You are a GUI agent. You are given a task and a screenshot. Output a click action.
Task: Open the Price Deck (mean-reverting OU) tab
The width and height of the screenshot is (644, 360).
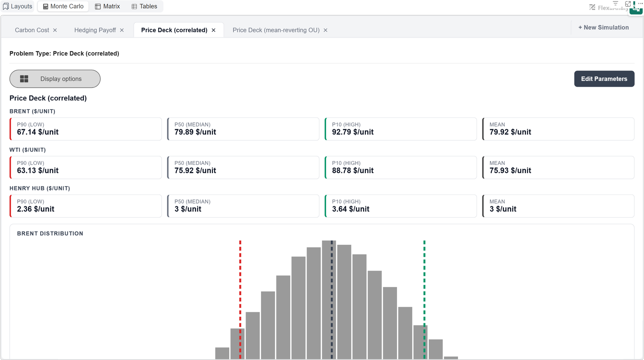(x=276, y=30)
